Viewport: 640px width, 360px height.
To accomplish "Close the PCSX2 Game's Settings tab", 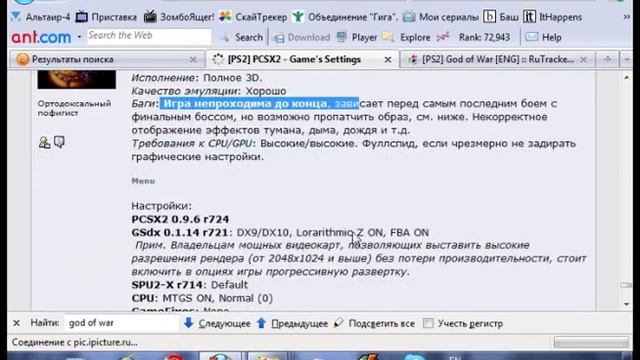I will point(388,60).
